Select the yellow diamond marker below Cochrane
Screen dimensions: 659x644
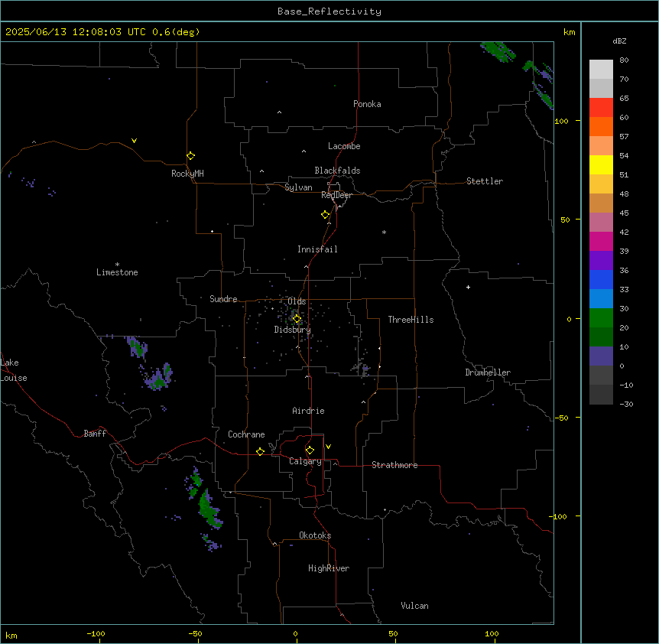pos(260,451)
